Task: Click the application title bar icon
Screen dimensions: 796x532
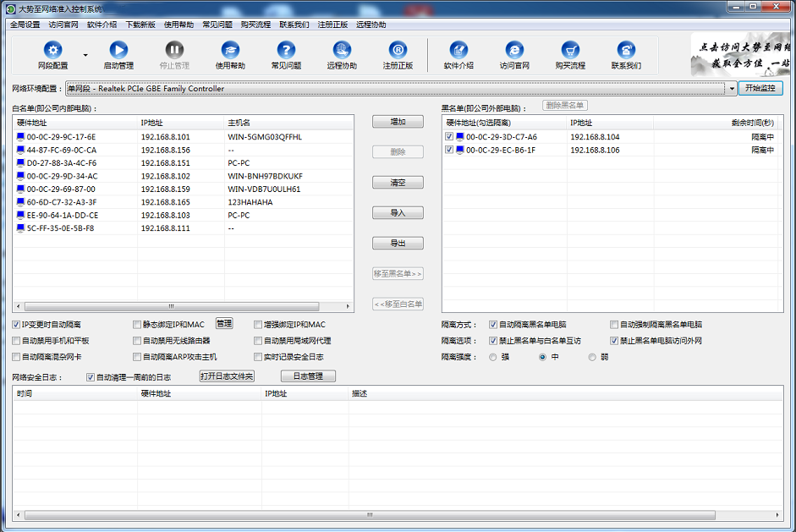Action: (x=11, y=8)
